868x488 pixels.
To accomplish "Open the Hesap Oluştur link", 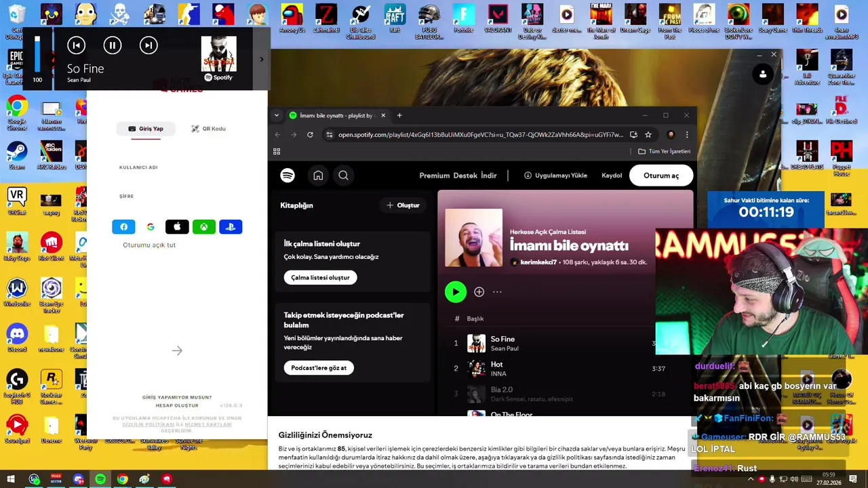I will coord(177,406).
